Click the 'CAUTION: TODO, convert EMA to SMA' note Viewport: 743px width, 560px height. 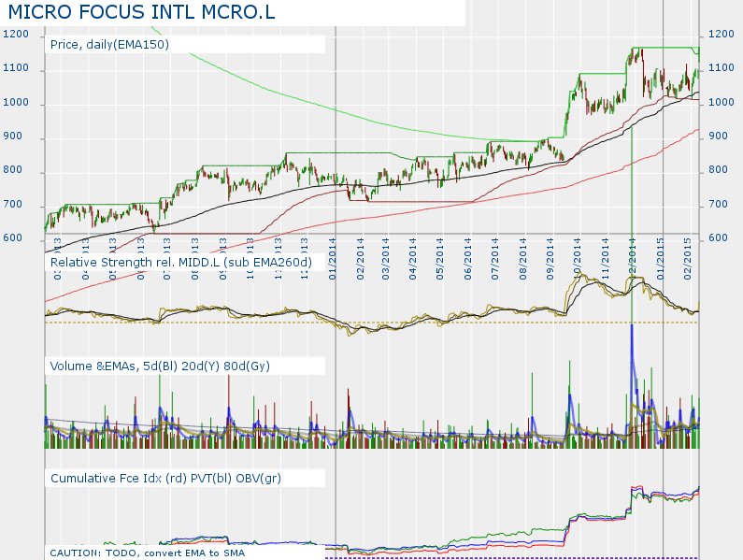[148, 553]
